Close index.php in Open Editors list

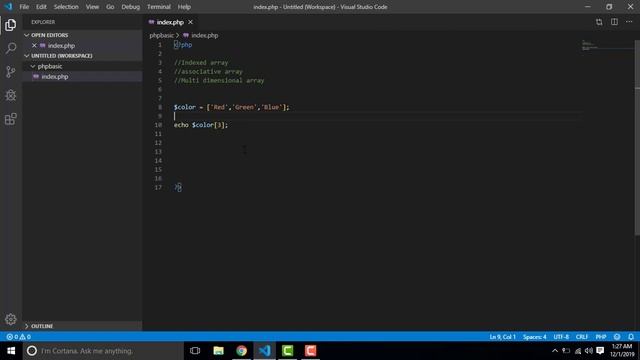tap(34, 46)
